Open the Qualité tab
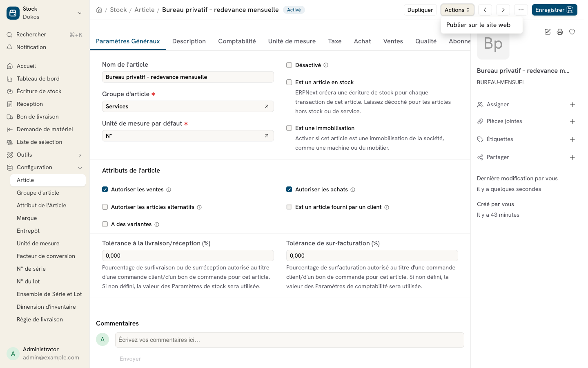 [426, 41]
